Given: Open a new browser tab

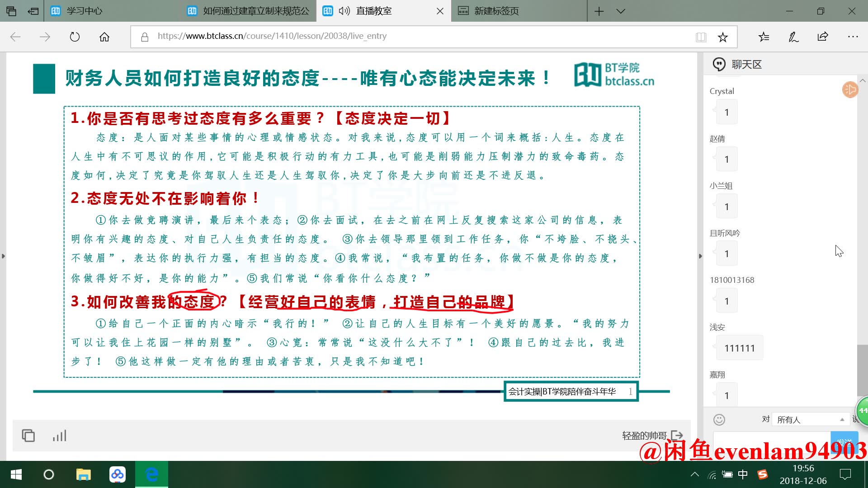Looking at the screenshot, I should (599, 11).
